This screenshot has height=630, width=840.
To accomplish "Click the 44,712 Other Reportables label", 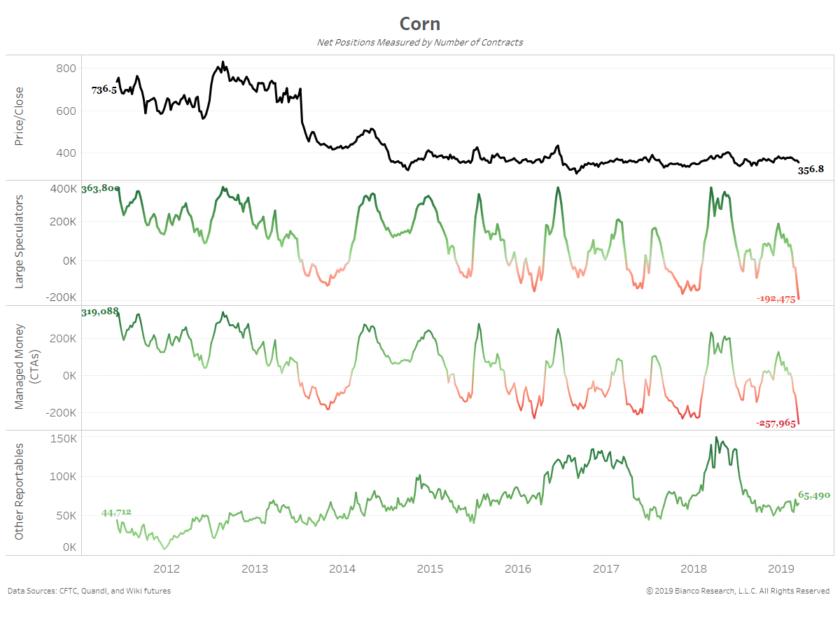I will (x=116, y=512).
